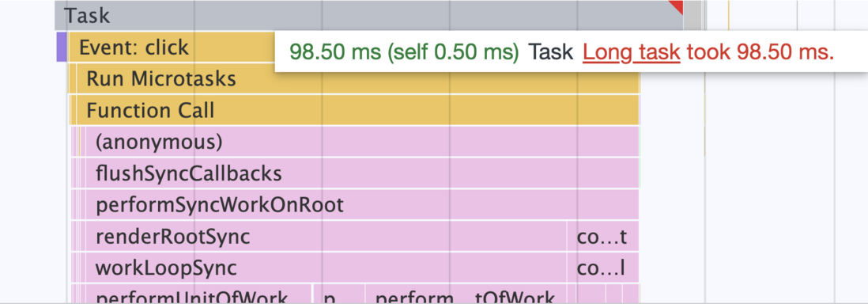Image resolution: width=868 pixels, height=304 pixels.
Task: Open the Long task link
Action: (631, 52)
